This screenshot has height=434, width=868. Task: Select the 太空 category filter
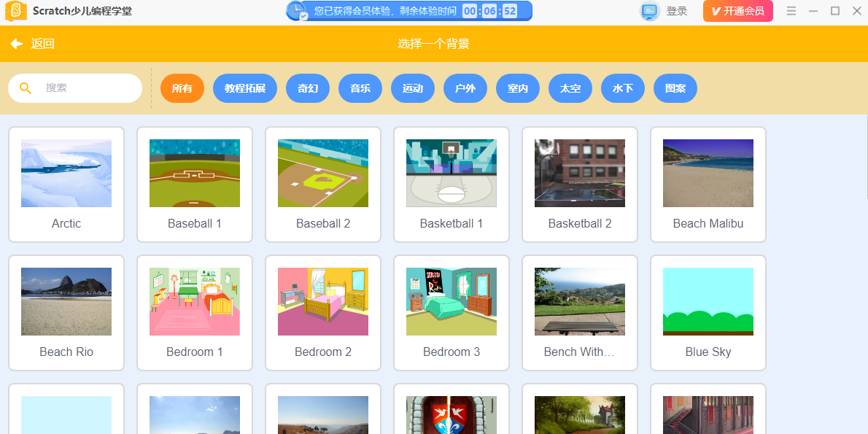(x=570, y=88)
